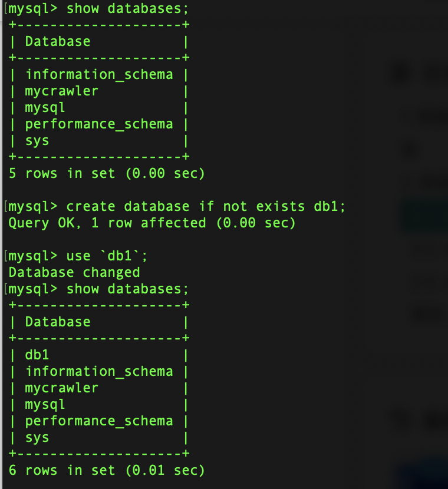Image resolution: width=448 pixels, height=489 pixels.
Task: Click 'sys' in the first database list
Action: [x=37, y=140]
